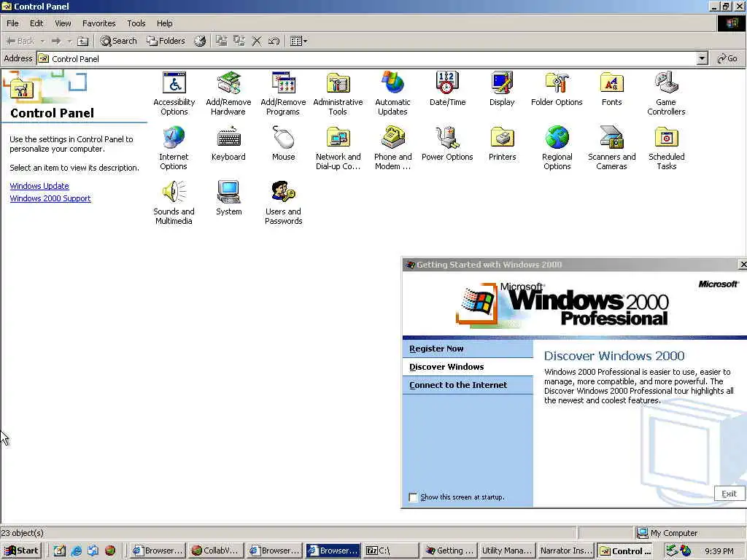747x560 pixels.
Task: Open the Favorites menu
Action: pos(99,23)
